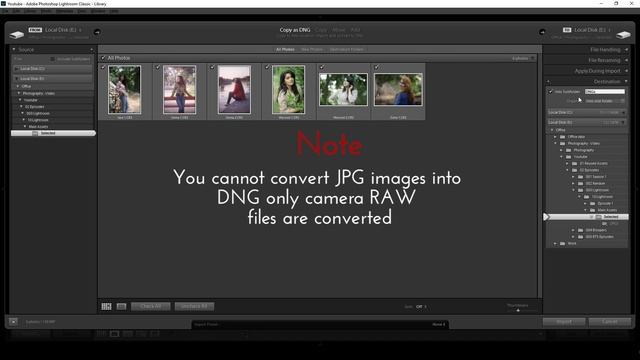Click the Photography folder icon in Destination
640x360 pixels.
point(569,150)
